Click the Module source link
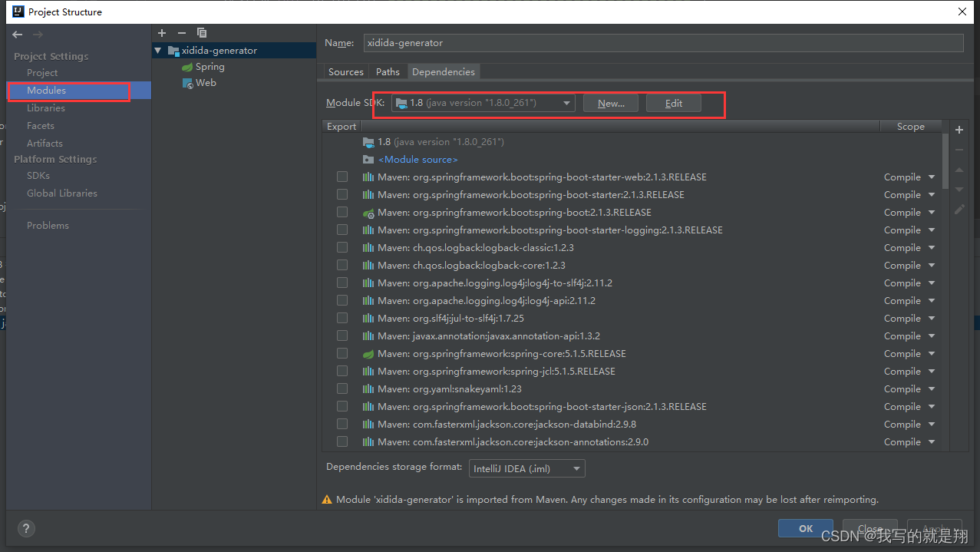The height and width of the screenshot is (552, 980). coord(418,160)
